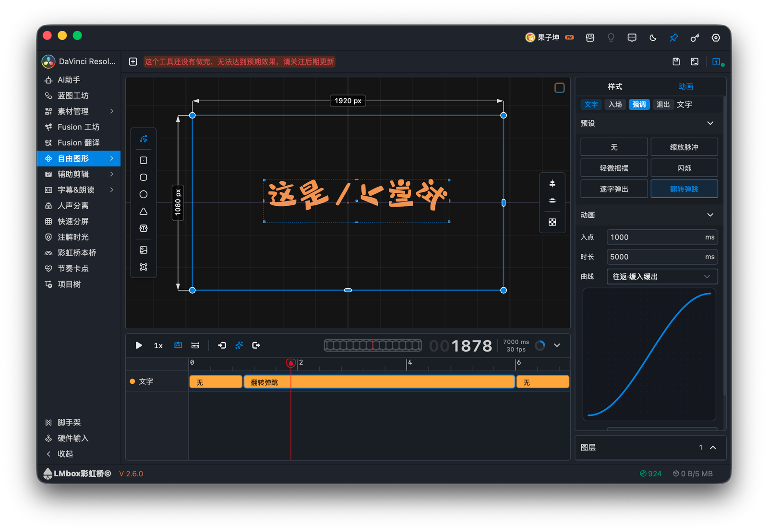Select the image insert tool
The height and width of the screenshot is (532, 768).
point(144,250)
